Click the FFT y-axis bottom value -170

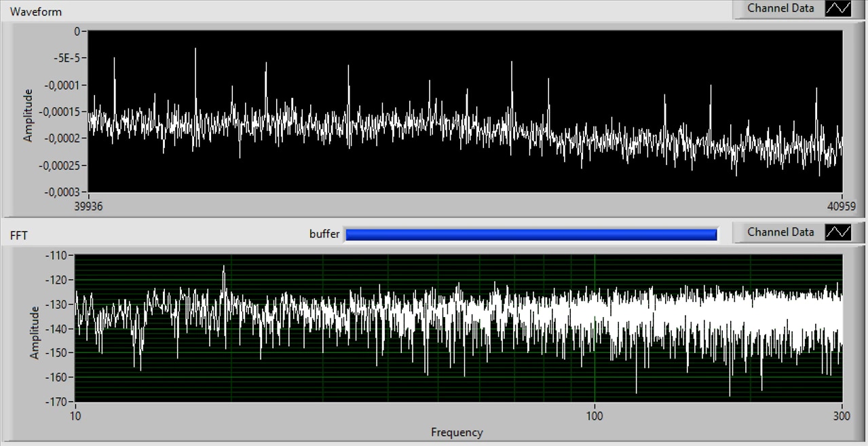point(58,401)
